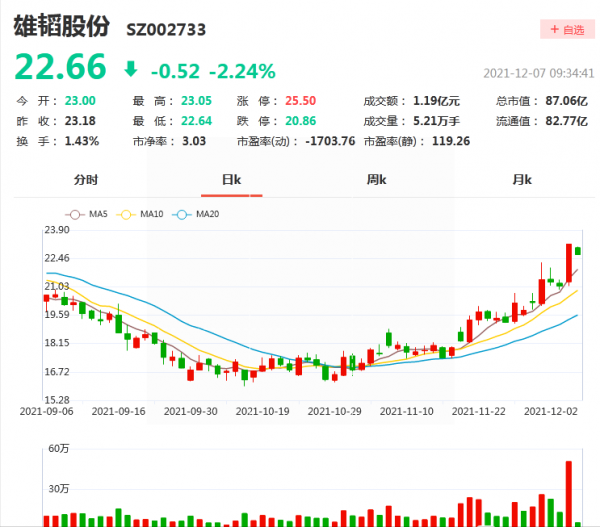
Task: Click y-axis price label 15.28
Action: click(57, 400)
